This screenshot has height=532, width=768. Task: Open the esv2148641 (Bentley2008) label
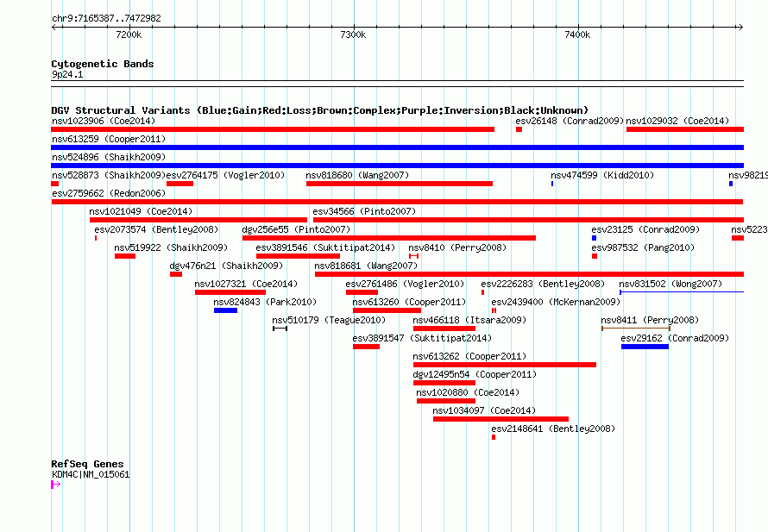(553, 429)
